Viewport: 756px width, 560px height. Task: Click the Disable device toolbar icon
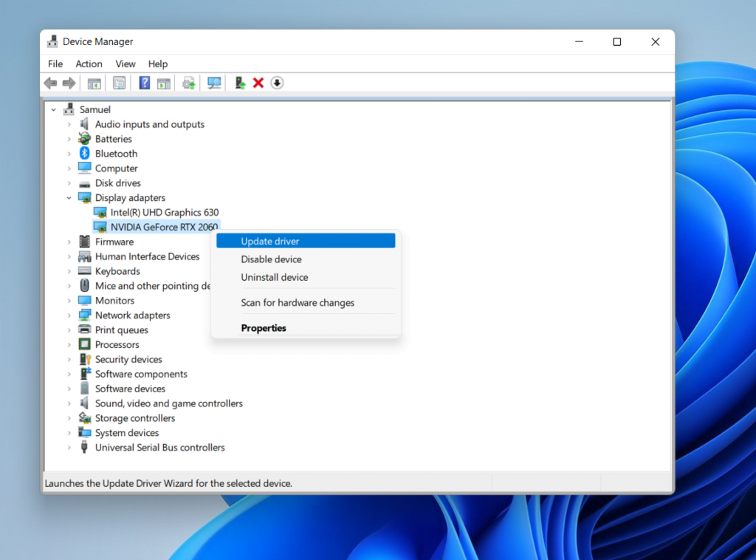pyautogui.click(x=276, y=82)
